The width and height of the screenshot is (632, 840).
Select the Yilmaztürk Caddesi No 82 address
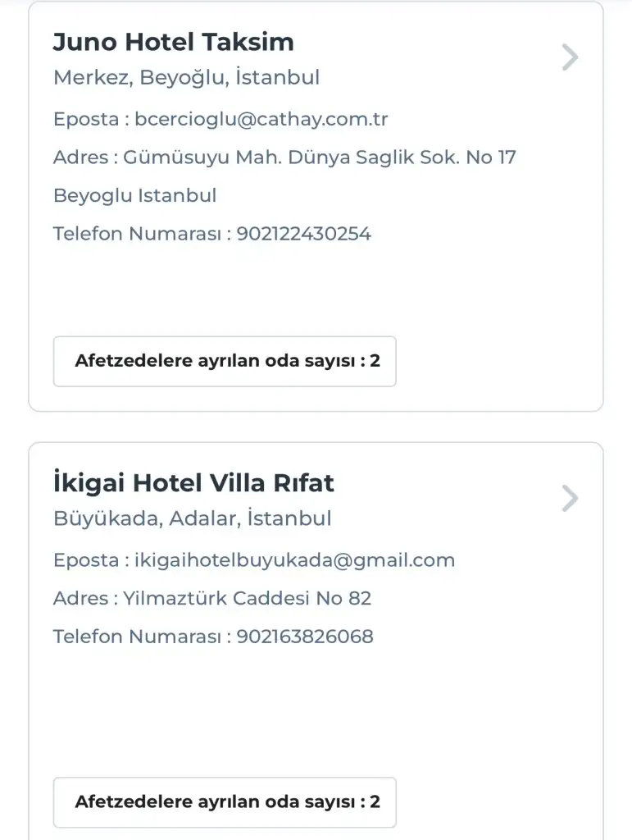[x=247, y=599]
